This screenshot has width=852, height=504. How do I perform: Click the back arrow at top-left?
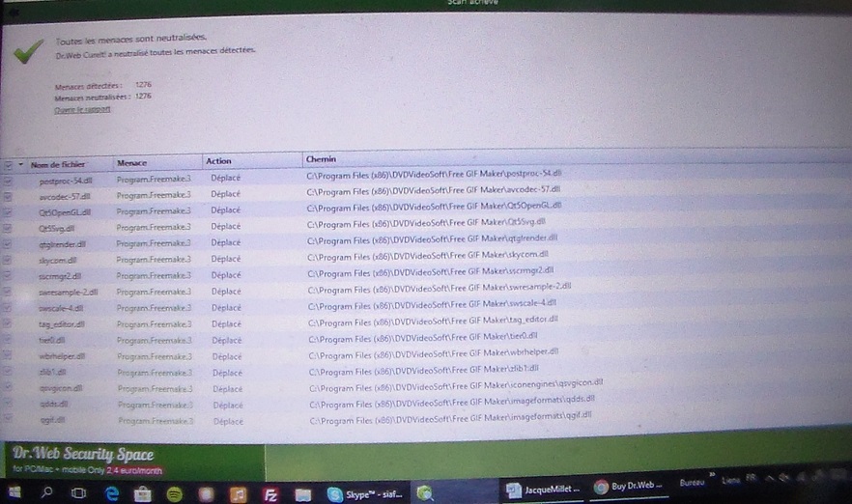14,12
